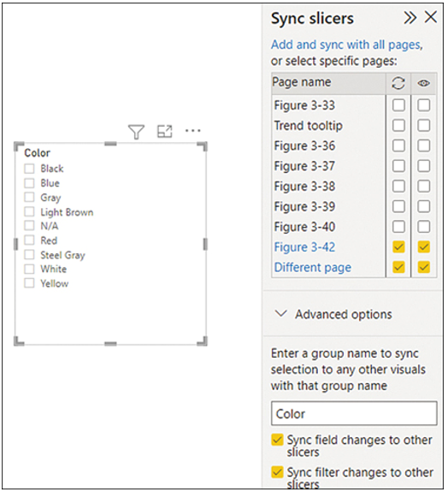The height and width of the screenshot is (492, 448).
Task: Select the Different page link
Action: tap(313, 267)
